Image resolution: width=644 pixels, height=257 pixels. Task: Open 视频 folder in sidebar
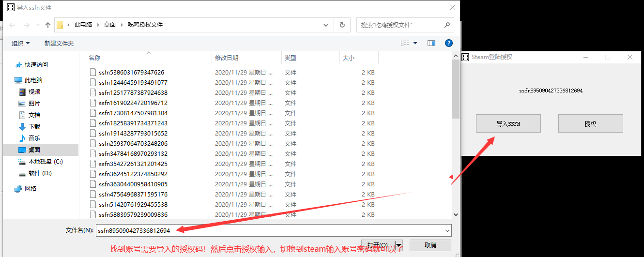(34, 91)
